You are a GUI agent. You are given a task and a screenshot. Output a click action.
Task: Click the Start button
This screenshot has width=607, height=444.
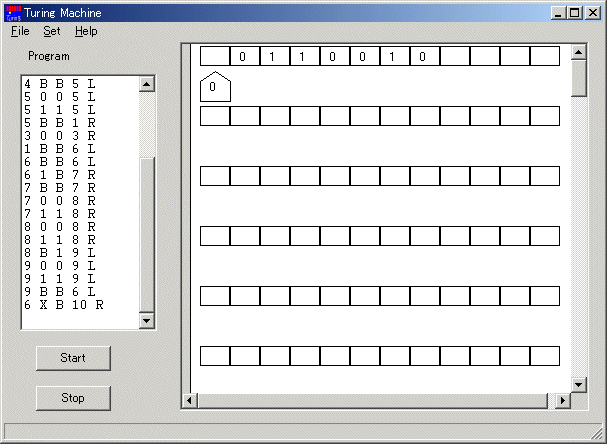click(73, 358)
